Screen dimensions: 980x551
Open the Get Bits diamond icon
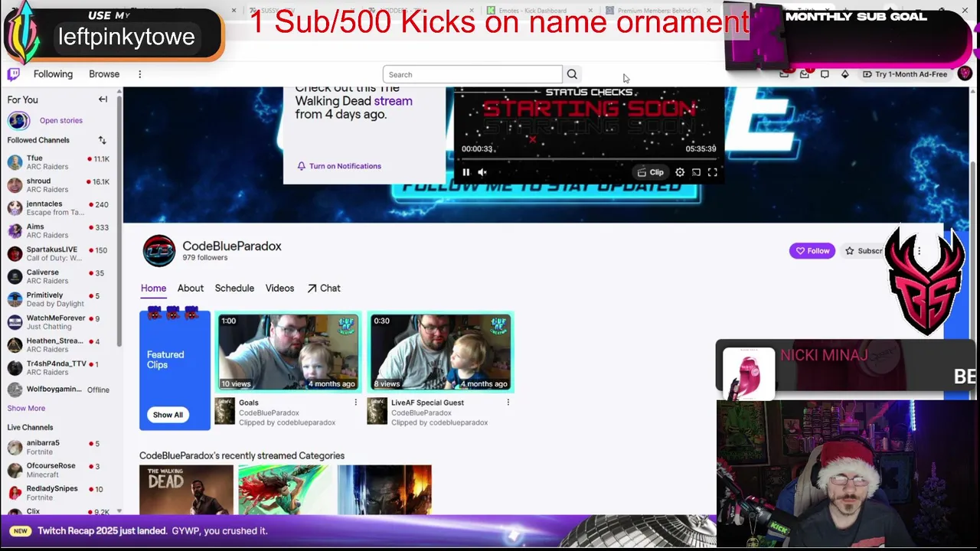point(844,74)
